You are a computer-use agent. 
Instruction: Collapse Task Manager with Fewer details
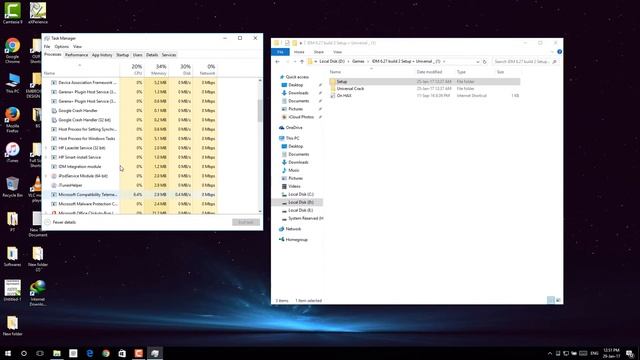coord(60,222)
